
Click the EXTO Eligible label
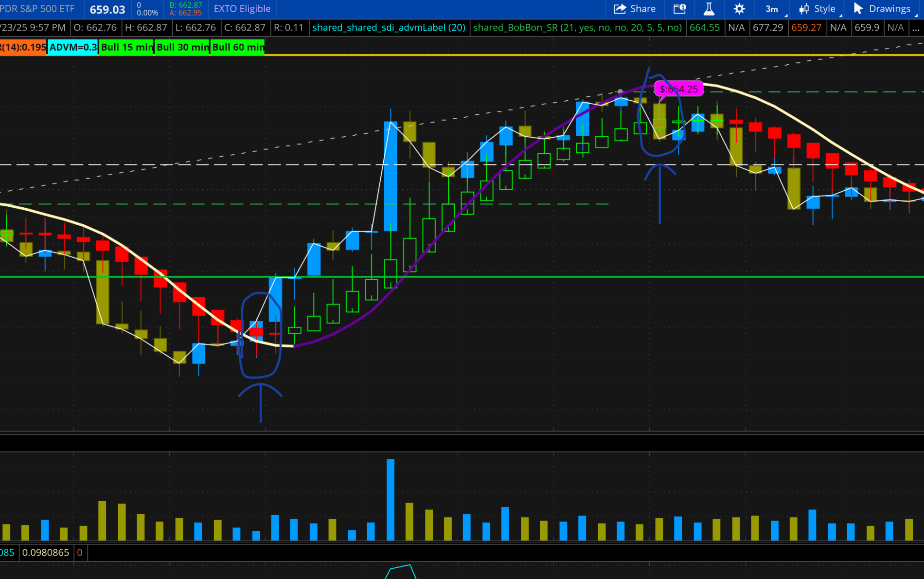(242, 9)
